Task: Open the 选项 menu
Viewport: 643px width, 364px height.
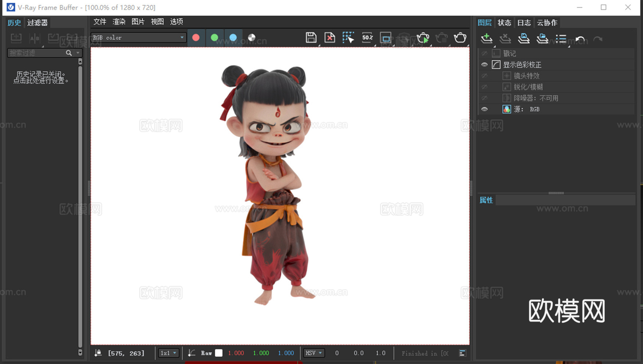Action: (x=176, y=22)
